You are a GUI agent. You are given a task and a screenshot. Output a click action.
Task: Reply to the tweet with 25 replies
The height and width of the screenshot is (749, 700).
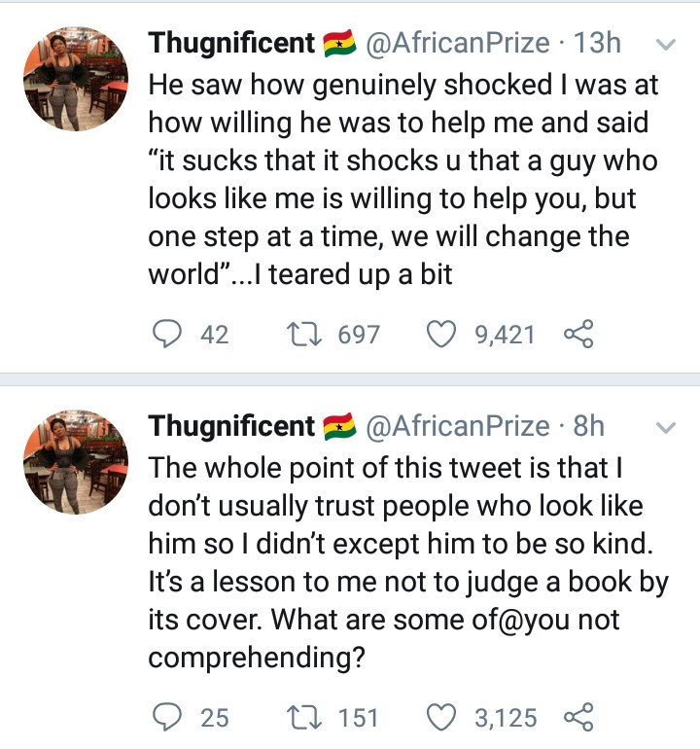169,717
